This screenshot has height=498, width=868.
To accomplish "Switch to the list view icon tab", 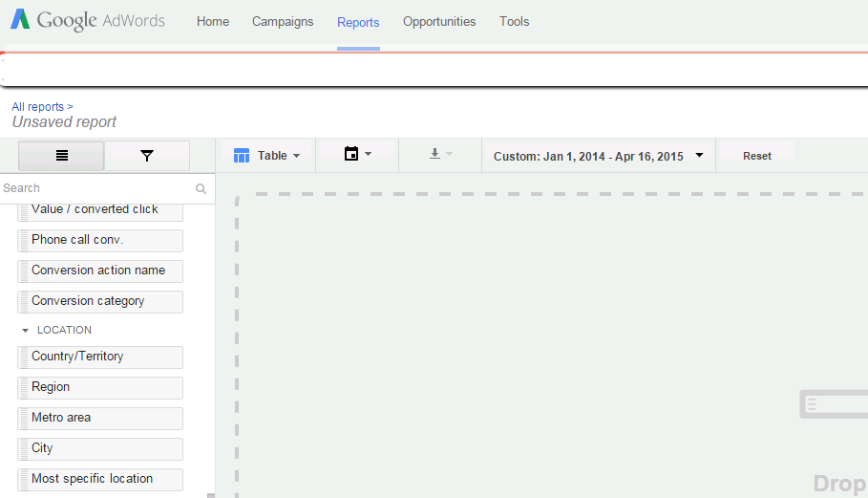I will pos(61,156).
